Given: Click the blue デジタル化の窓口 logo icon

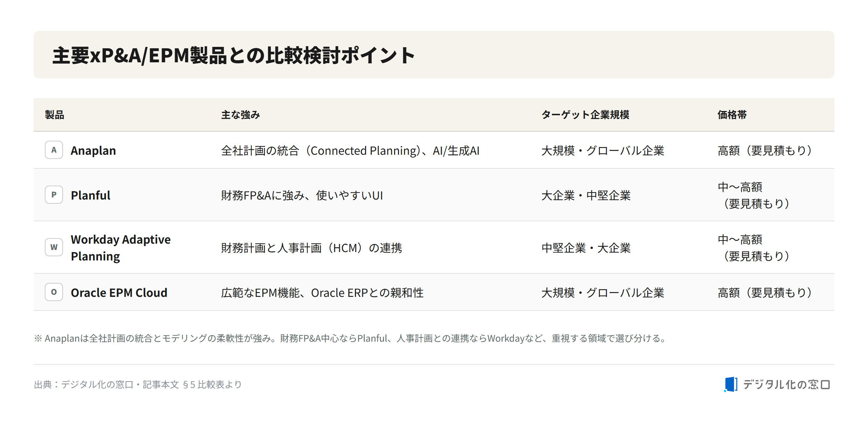Looking at the screenshot, I should point(731,384).
